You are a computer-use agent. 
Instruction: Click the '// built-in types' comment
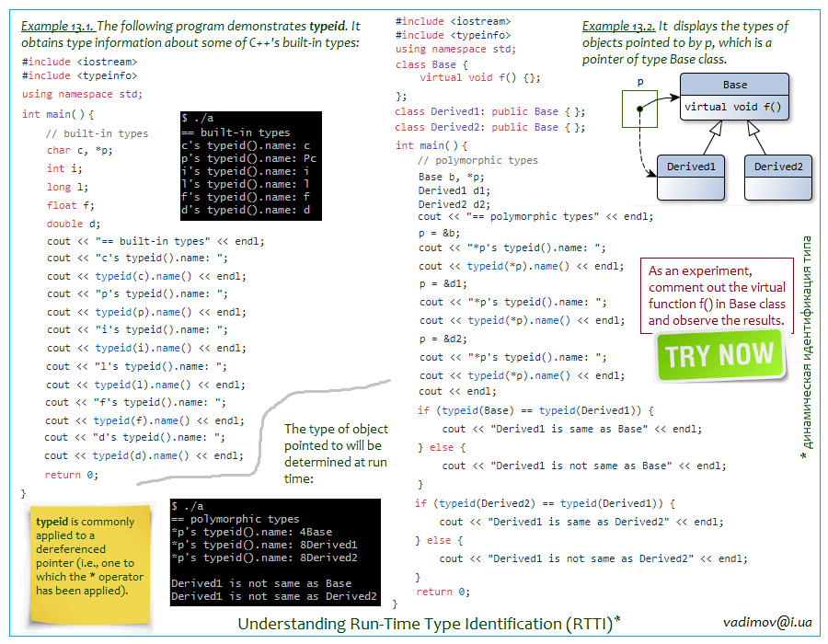tap(97, 133)
